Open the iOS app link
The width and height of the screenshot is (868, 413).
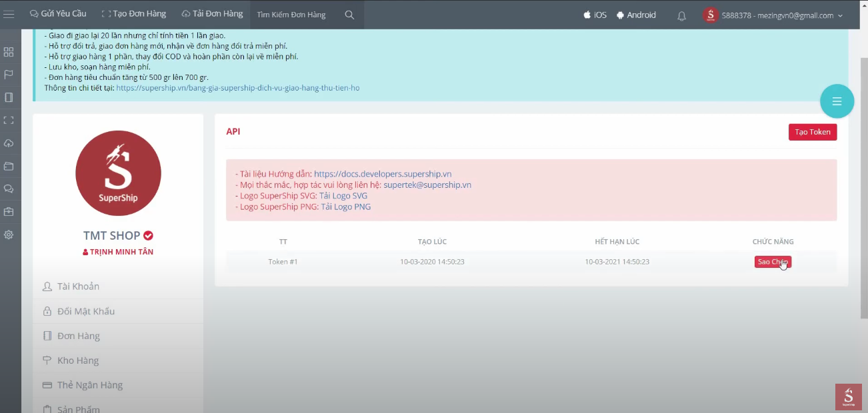coord(595,15)
